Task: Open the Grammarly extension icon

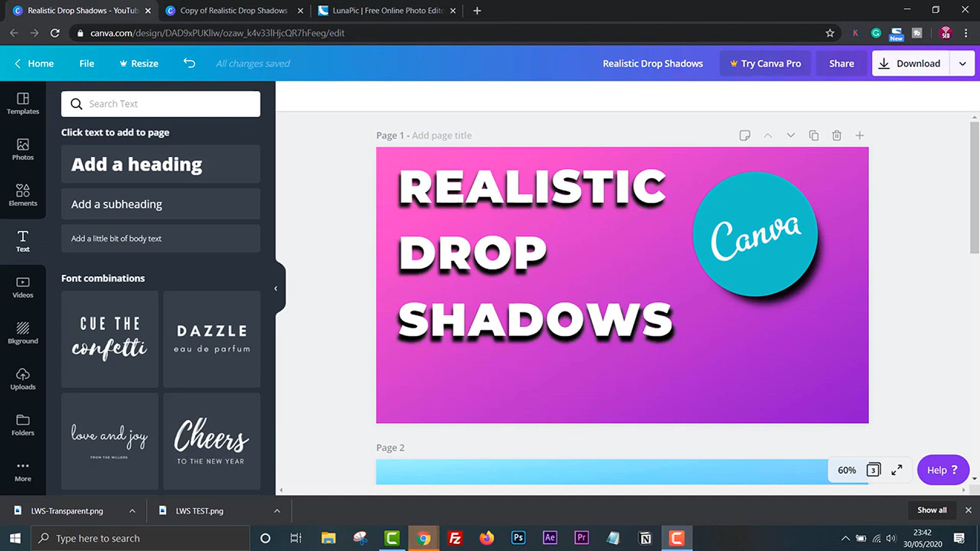Action: coord(876,33)
